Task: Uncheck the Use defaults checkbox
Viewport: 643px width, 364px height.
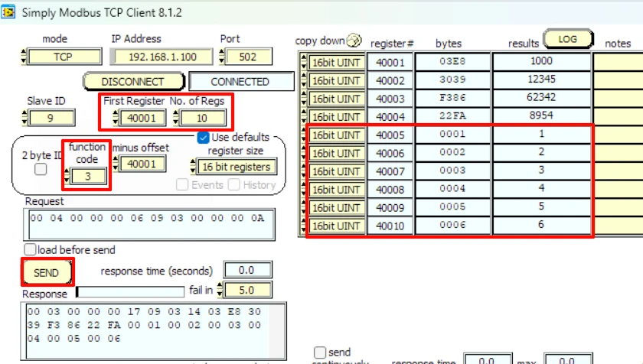Action: [203, 138]
